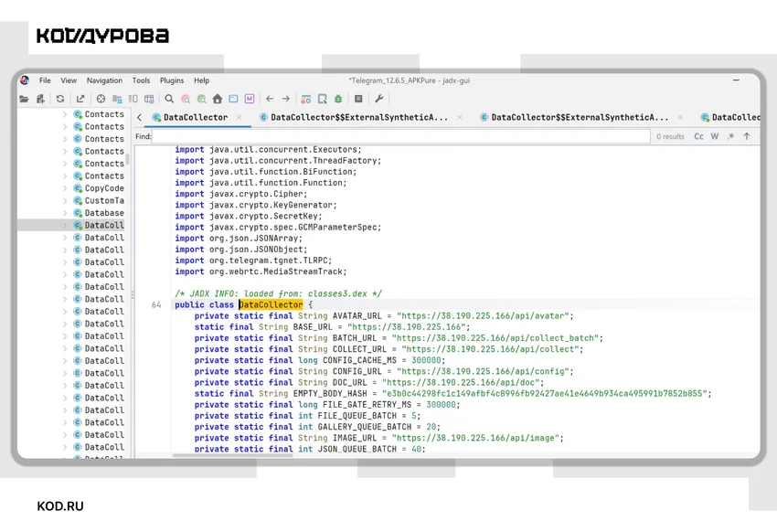Click the Open file folder icon
This screenshot has width=777, height=532.
click(x=24, y=99)
